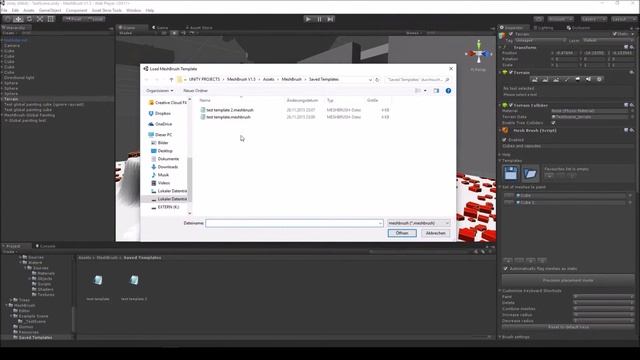Select the Rect transform tool

[51, 19]
